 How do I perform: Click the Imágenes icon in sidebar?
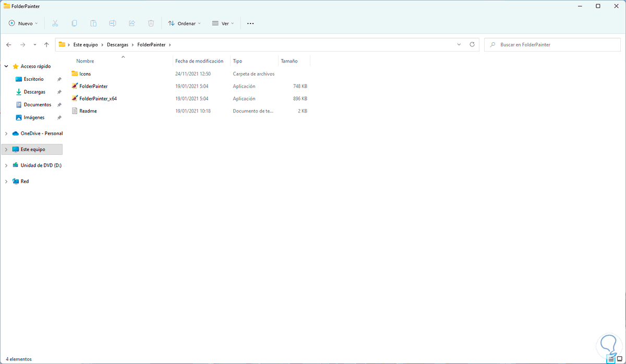click(x=19, y=117)
